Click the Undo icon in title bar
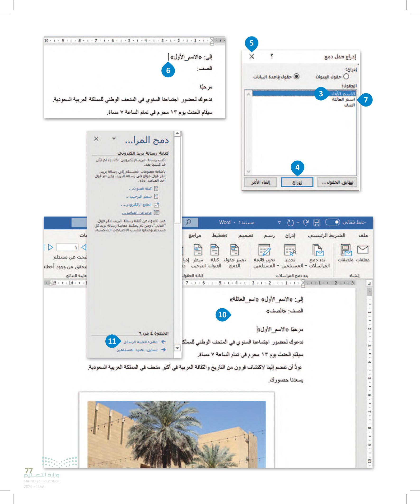 tap(290, 223)
